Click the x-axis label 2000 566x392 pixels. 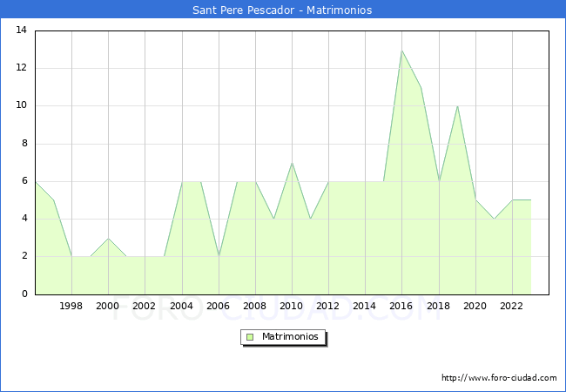pos(108,306)
